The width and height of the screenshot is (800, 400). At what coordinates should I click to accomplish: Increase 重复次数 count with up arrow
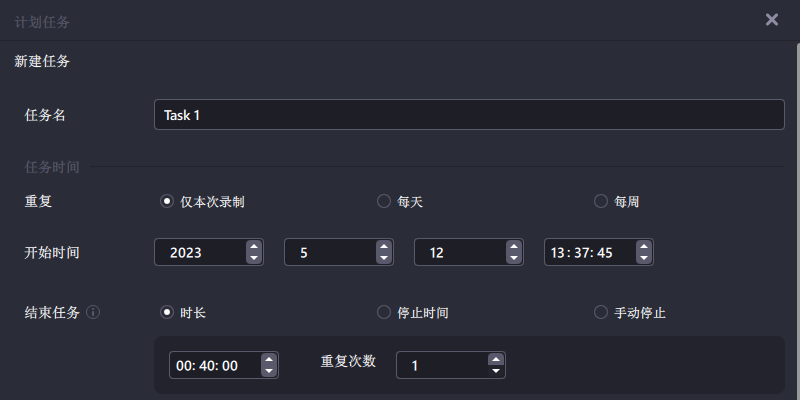[x=495, y=359]
